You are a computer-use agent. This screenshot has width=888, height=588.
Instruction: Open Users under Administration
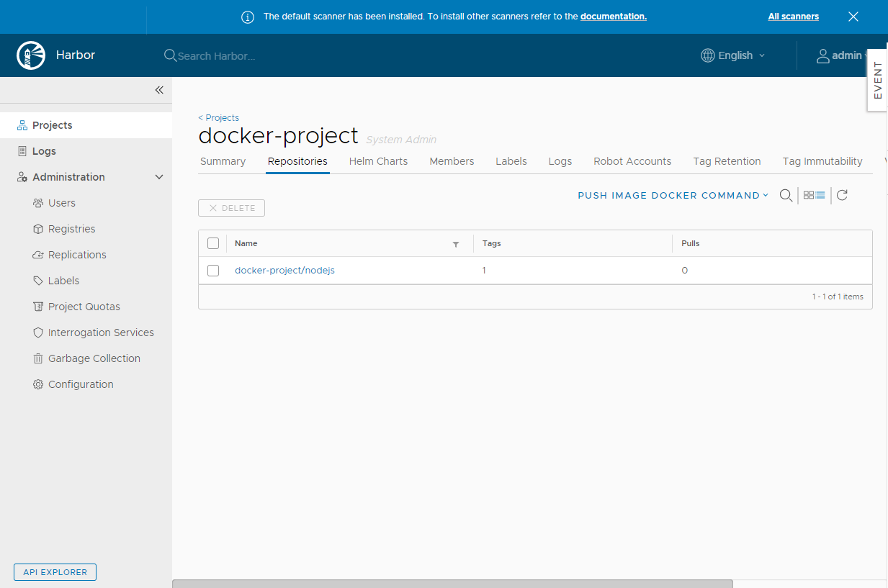click(x=62, y=203)
